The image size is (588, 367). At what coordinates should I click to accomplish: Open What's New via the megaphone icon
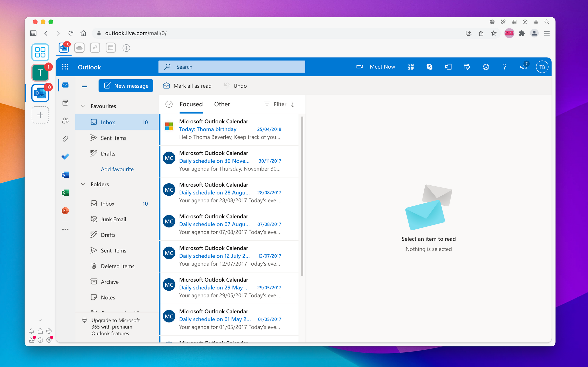click(x=523, y=67)
